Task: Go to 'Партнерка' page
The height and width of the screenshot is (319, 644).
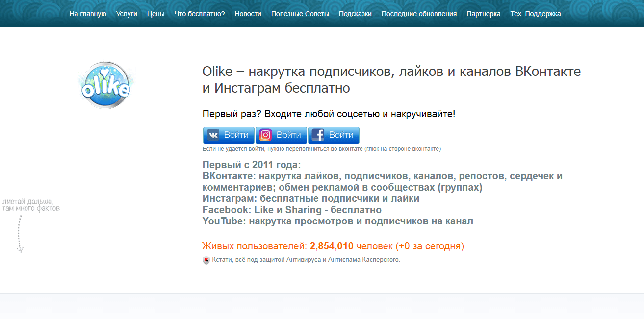Action: 484,14
